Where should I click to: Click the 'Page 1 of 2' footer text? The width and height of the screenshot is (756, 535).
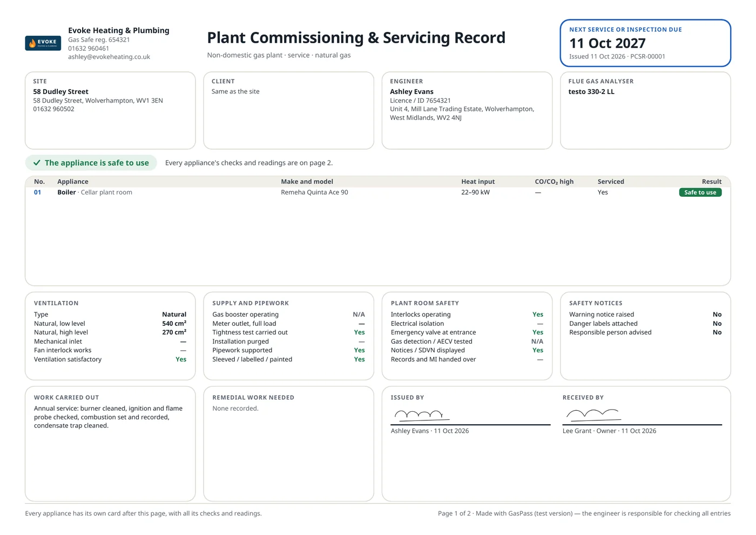click(x=455, y=513)
